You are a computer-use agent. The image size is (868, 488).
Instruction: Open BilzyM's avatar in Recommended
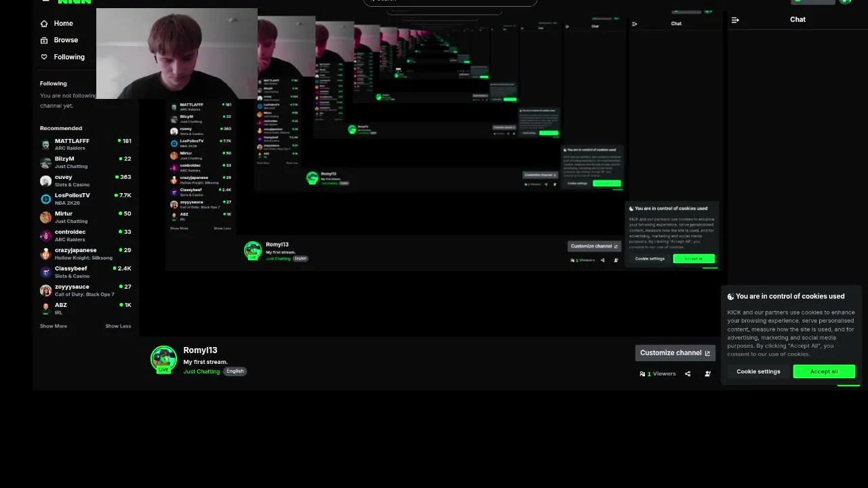[x=45, y=163]
